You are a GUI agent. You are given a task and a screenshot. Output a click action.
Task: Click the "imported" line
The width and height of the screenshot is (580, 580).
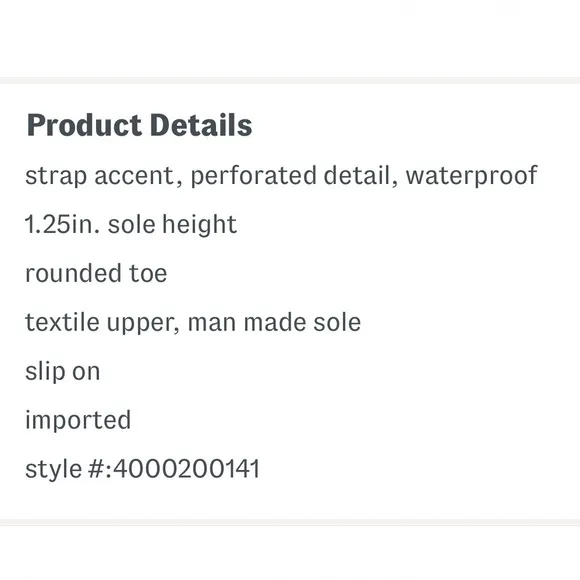point(78,420)
